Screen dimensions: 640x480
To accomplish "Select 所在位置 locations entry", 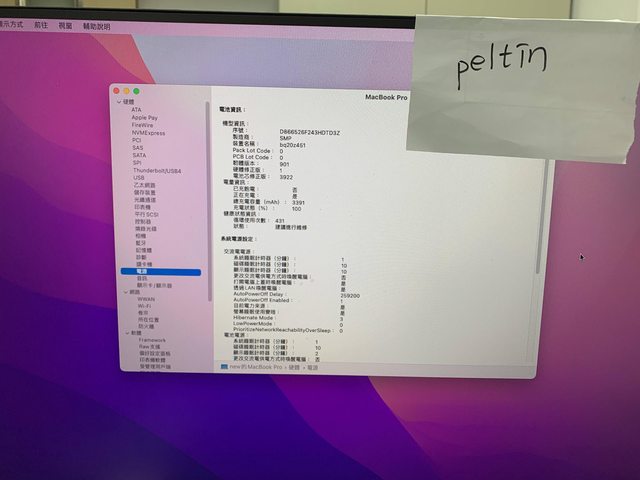I will (x=148, y=320).
